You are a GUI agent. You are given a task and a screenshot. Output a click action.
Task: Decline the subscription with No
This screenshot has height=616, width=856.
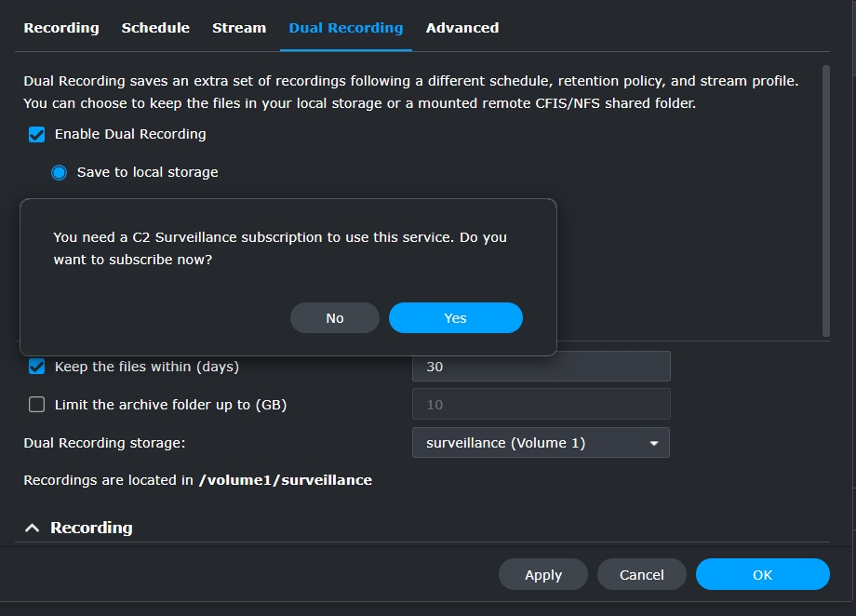pos(335,318)
